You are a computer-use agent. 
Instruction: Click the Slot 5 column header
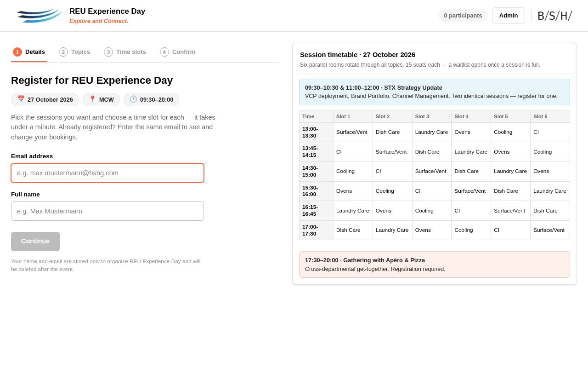point(511,116)
